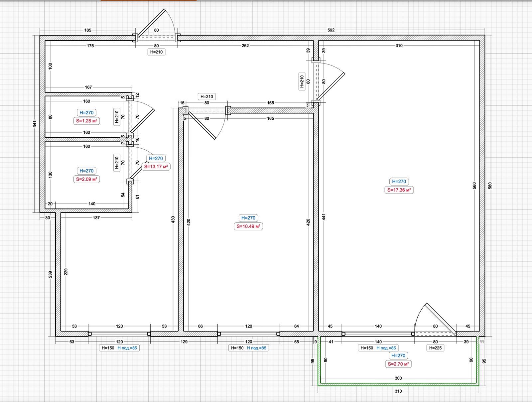Viewport: 532px width, 402px height.
Task: Click the vertical dimension 130
Action: pyautogui.click(x=50, y=174)
